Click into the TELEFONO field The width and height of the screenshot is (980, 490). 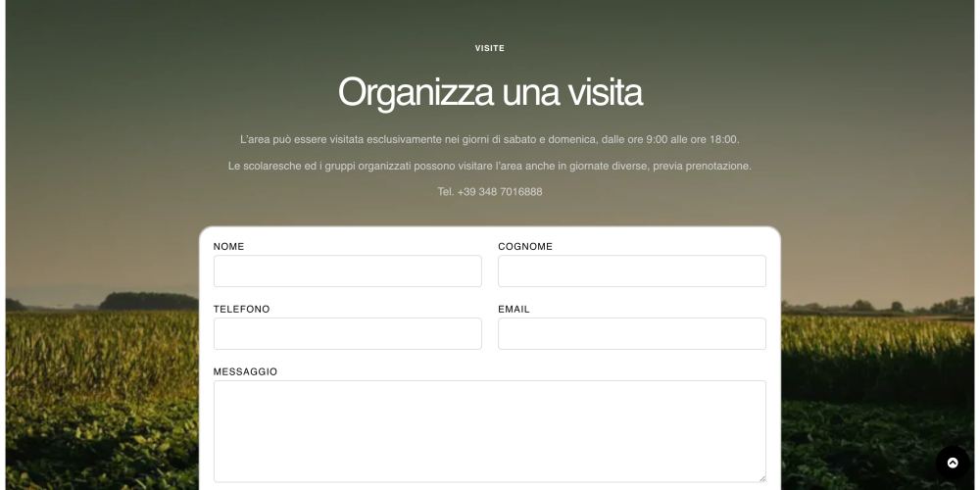coord(348,334)
